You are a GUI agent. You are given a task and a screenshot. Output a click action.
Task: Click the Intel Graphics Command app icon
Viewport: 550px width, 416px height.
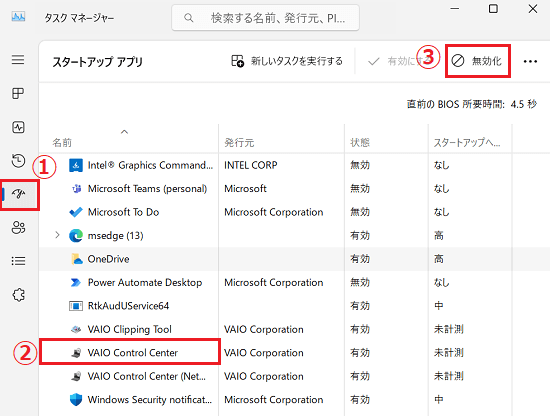click(76, 165)
